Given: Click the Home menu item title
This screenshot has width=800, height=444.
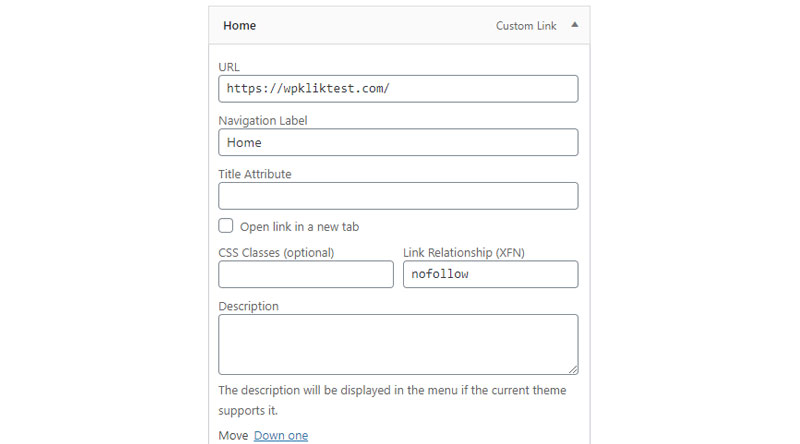Looking at the screenshot, I should [239, 26].
